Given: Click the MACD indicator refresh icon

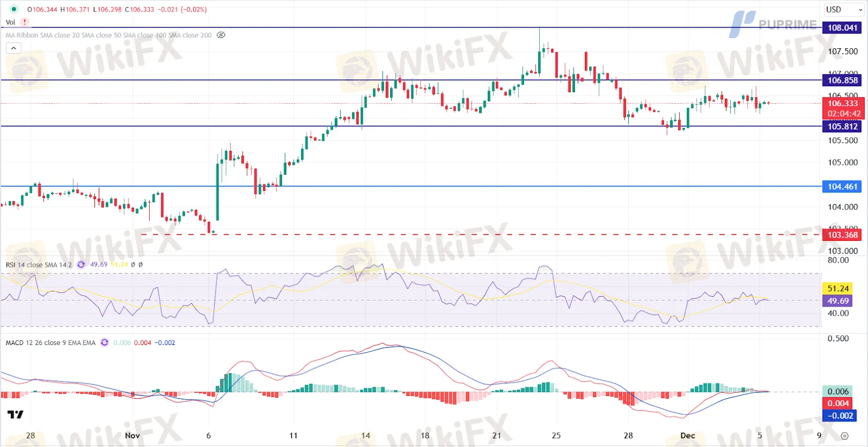Looking at the screenshot, I should (105, 343).
